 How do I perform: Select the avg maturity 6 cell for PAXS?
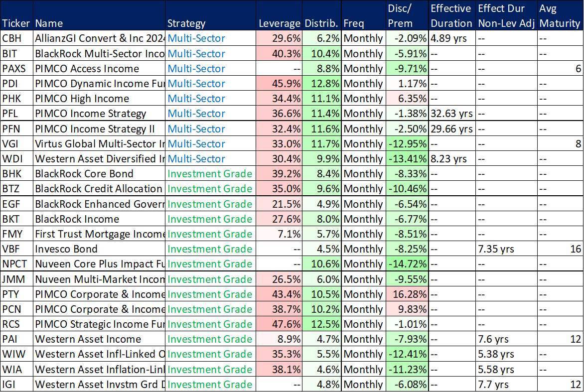560,69
